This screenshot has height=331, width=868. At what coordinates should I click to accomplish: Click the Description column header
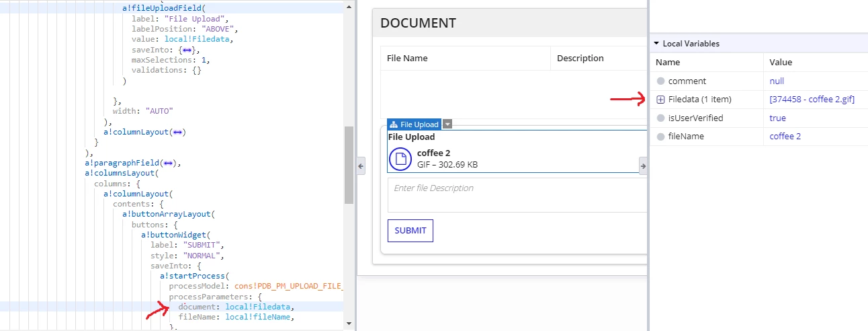(x=580, y=58)
